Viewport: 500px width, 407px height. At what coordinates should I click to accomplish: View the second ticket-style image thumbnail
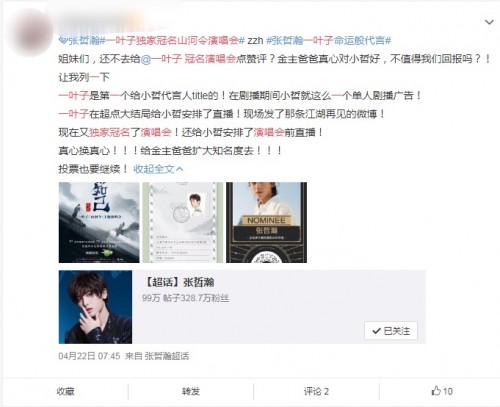point(183,222)
